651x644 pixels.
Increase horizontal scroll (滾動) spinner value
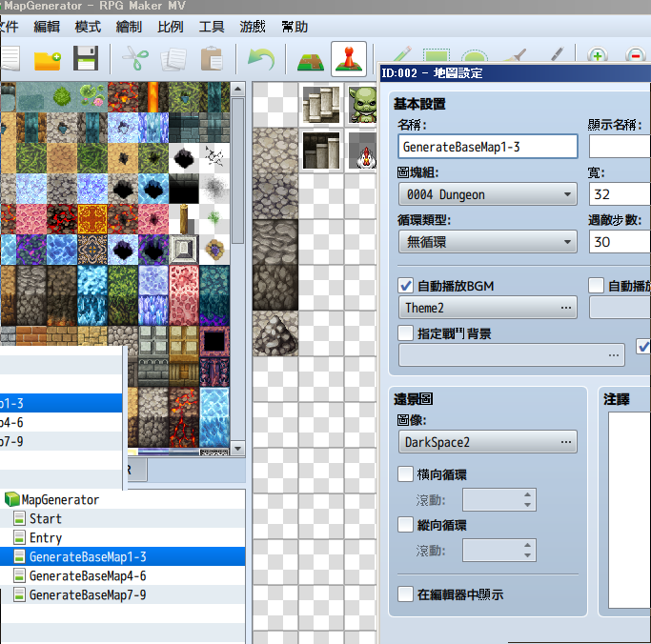[x=527, y=494]
